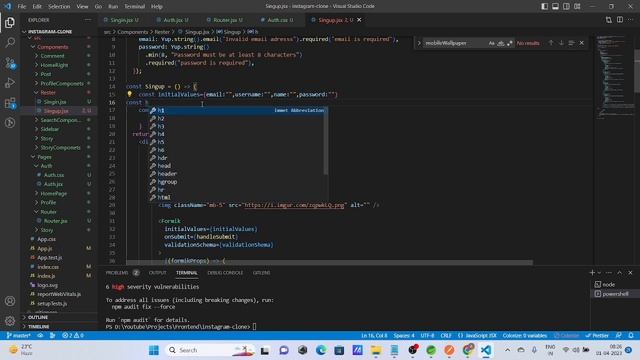Click the master branch indicator in status bar
This screenshot has height=360, width=640.
pyautogui.click(x=19, y=336)
